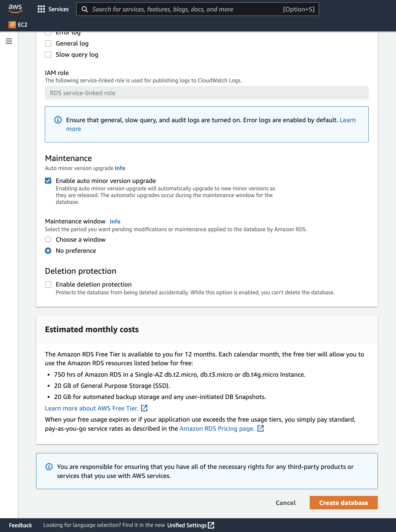This screenshot has height=532, width=396.
Task: Open the EC2 service shortcut icon
Action: (12, 25)
